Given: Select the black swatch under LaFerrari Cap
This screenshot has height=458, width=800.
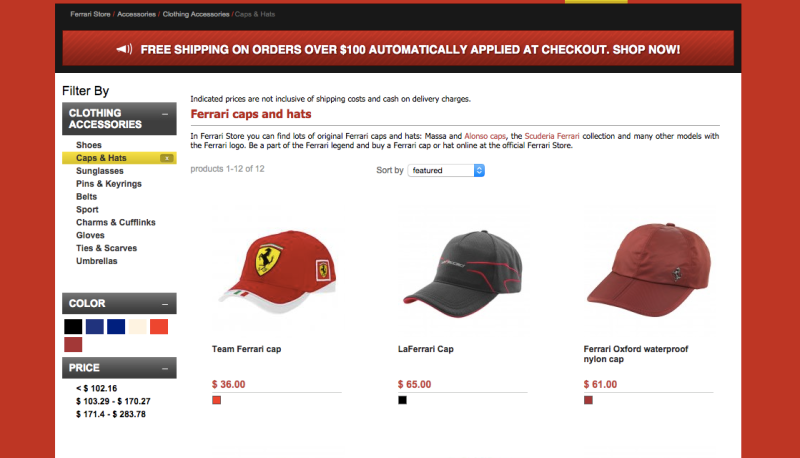Looking at the screenshot, I should click(x=403, y=400).
